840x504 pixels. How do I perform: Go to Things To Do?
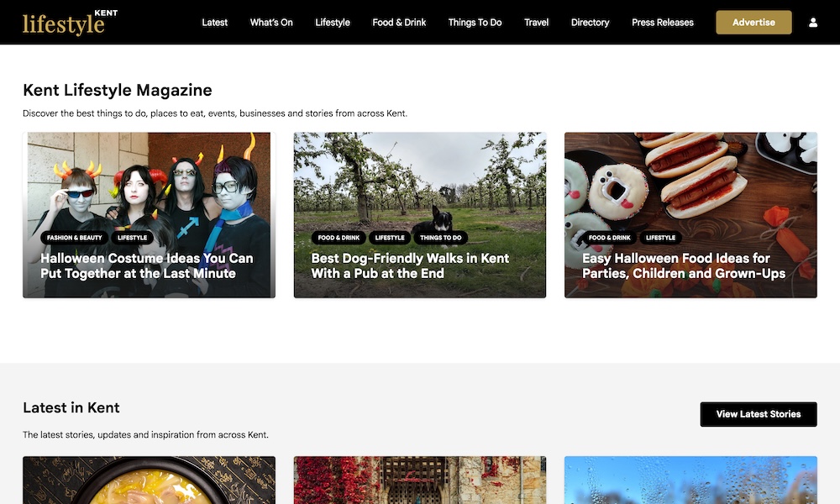tap(475, 23)
